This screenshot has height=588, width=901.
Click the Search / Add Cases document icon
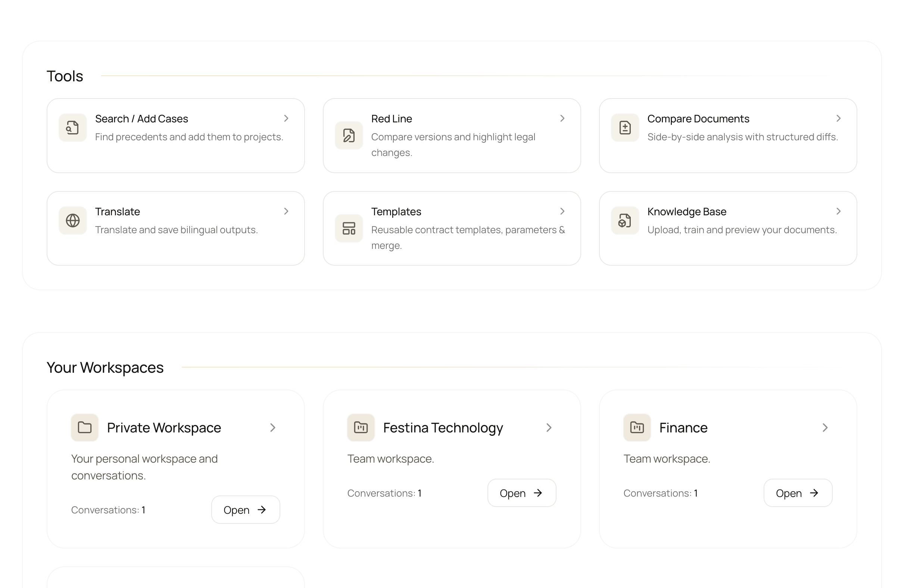[73, 128]
